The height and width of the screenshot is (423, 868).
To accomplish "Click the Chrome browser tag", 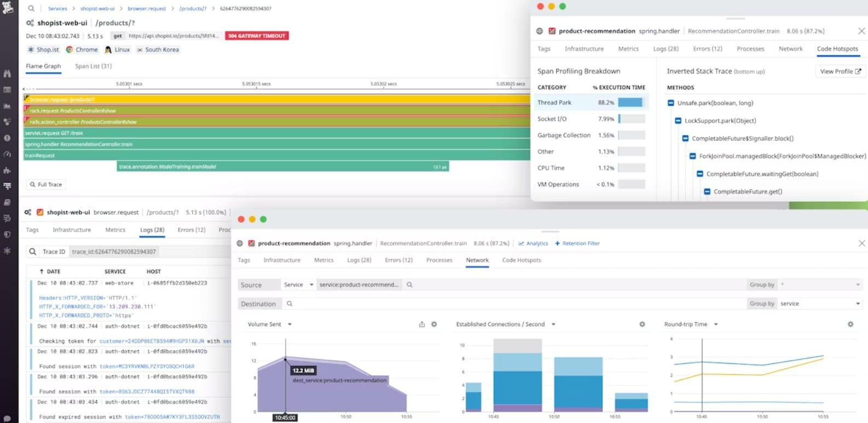I will pyautogui.click(x=82, y=49).
